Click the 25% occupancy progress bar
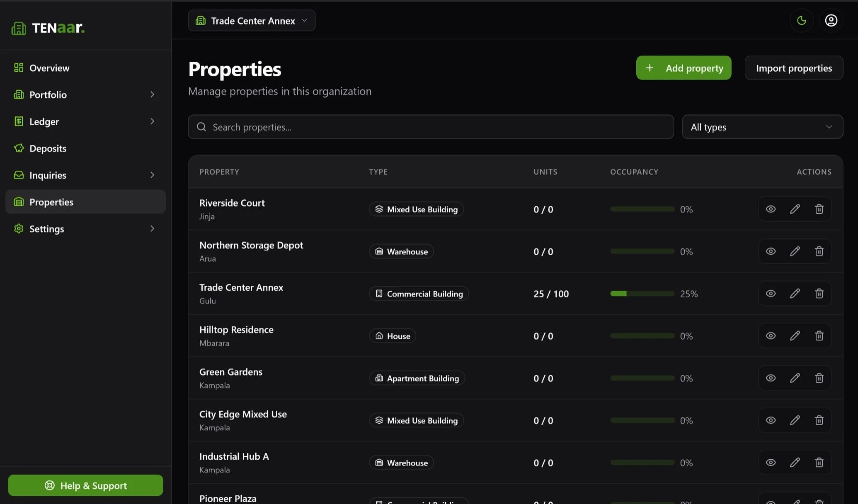 tap(642, 293)
